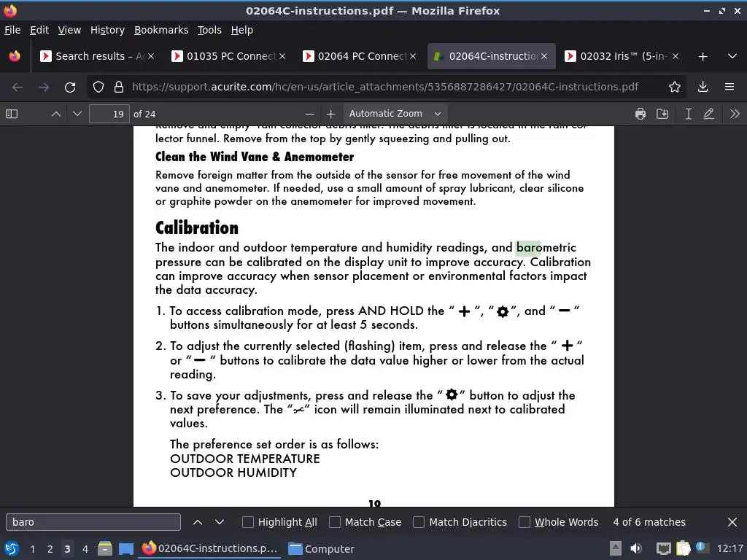Open the Tools menu
Viewport: 747px width, 560px height.
209,30
